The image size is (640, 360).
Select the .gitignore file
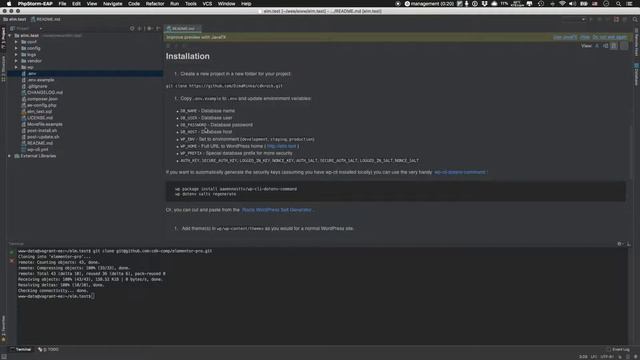click(x=34, y=86)
